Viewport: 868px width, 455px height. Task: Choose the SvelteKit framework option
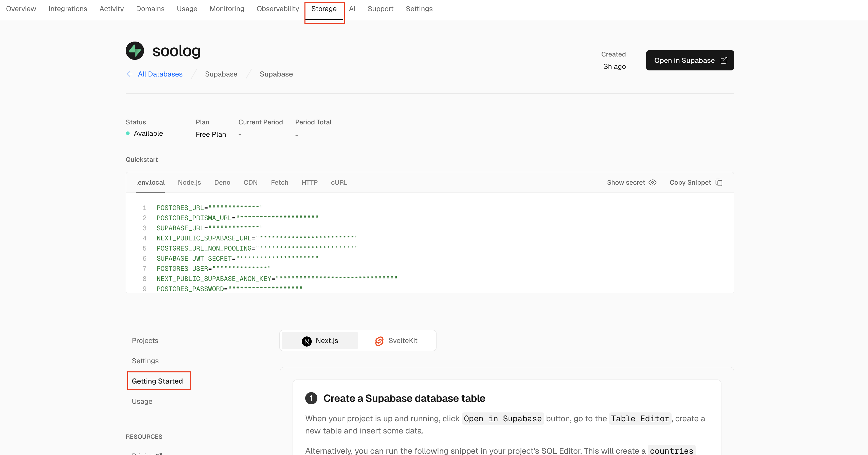396,340
